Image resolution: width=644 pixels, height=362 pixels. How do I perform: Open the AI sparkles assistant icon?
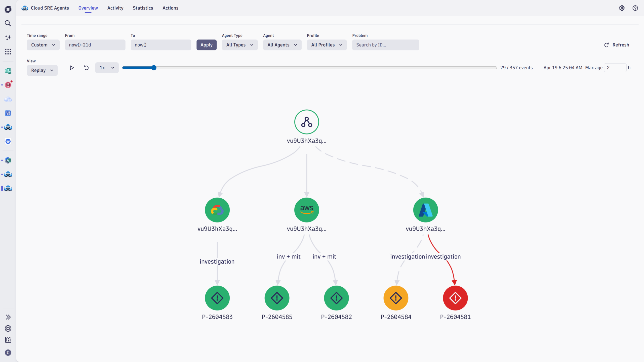click(x=8, y=37)
